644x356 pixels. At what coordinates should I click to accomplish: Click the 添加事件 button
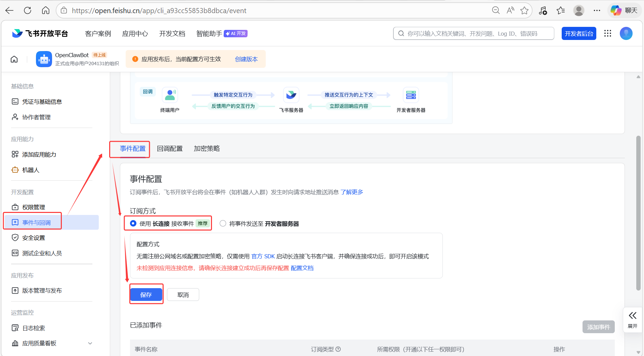click(x=598, y=327)
